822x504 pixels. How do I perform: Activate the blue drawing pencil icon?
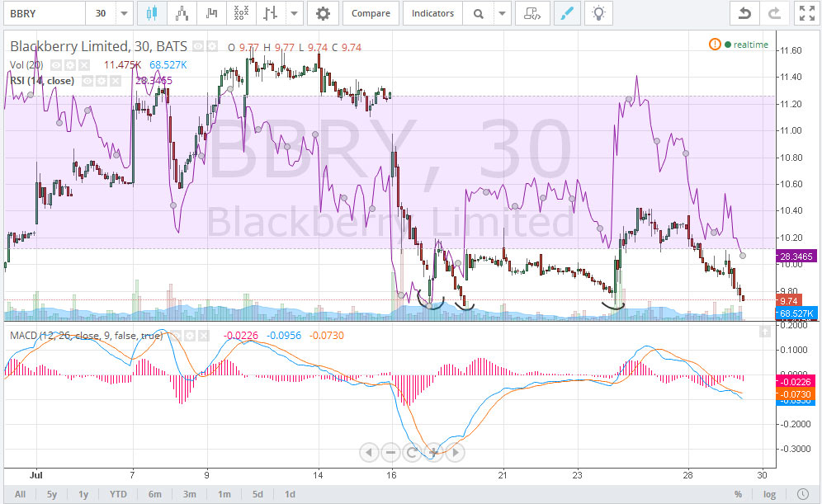coord(567,13)
